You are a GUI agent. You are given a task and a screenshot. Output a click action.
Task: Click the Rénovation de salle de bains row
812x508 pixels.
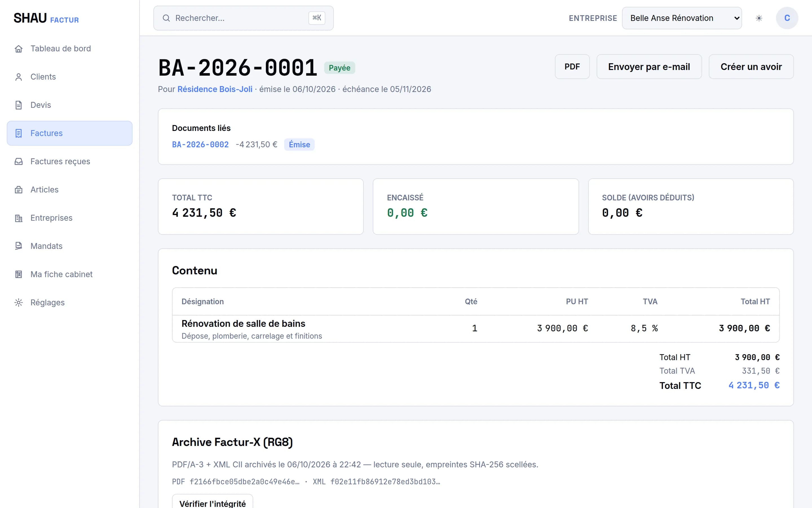pyautogui.click(x=476, y=329)
